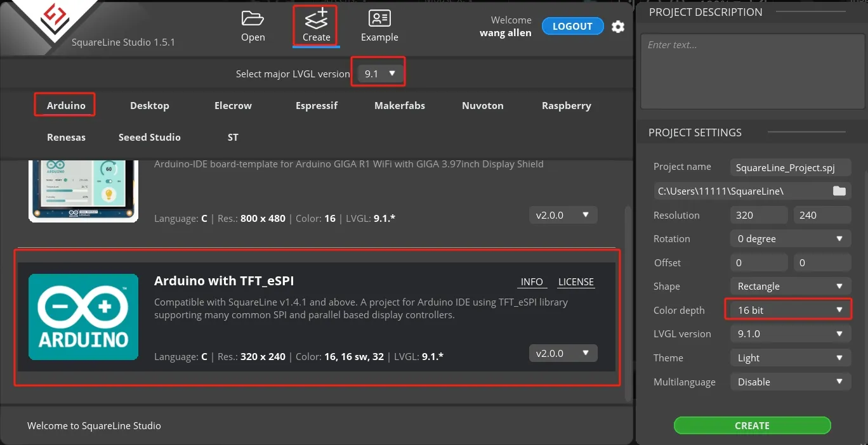Select the Arduino GIGA R1 board thumbnail
The width and height of the screenshot is (868, 445).
coord(83,190)
